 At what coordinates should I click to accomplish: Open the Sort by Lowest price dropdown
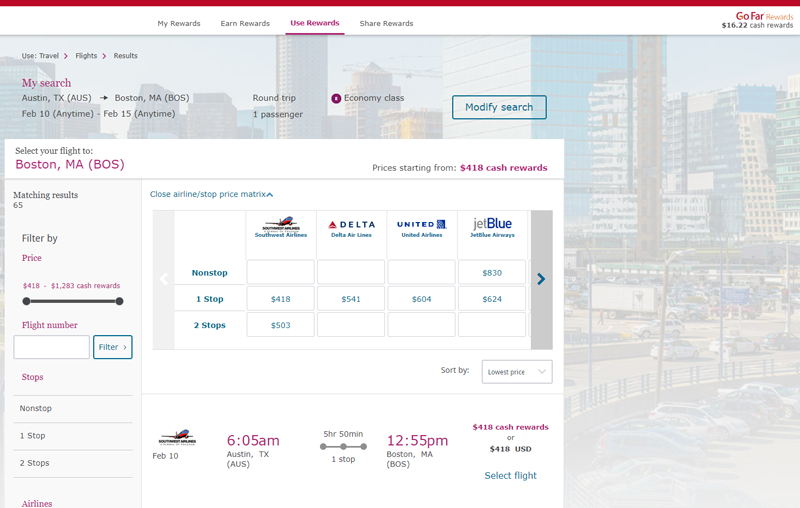(x=516, y=371)
